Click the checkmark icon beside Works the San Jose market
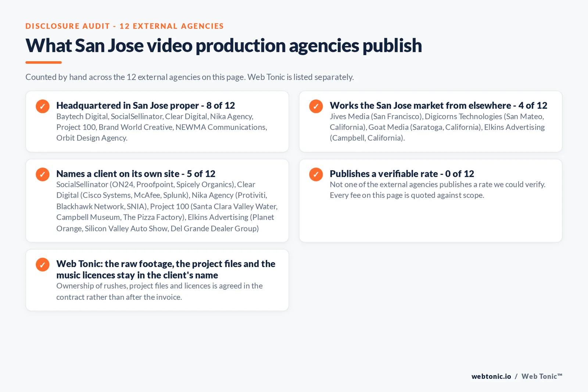Screen dimensions: 588x392 [x=316, y=106]
